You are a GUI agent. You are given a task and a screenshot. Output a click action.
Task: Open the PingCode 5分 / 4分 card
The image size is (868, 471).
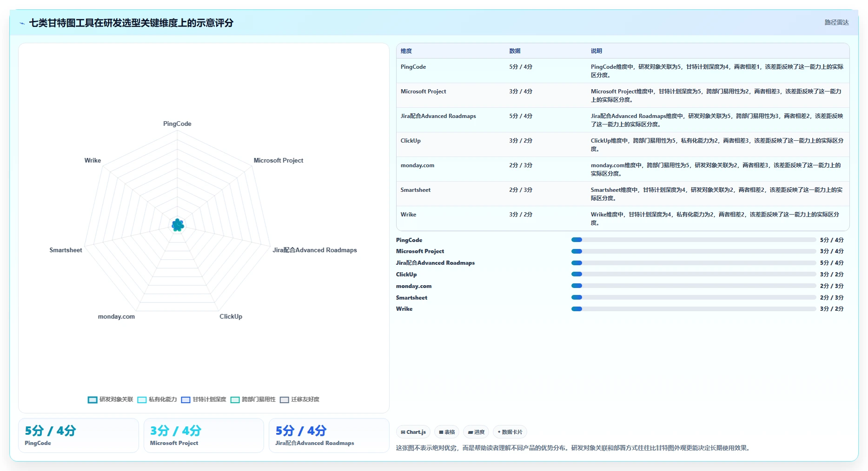(x=79, y=435)
